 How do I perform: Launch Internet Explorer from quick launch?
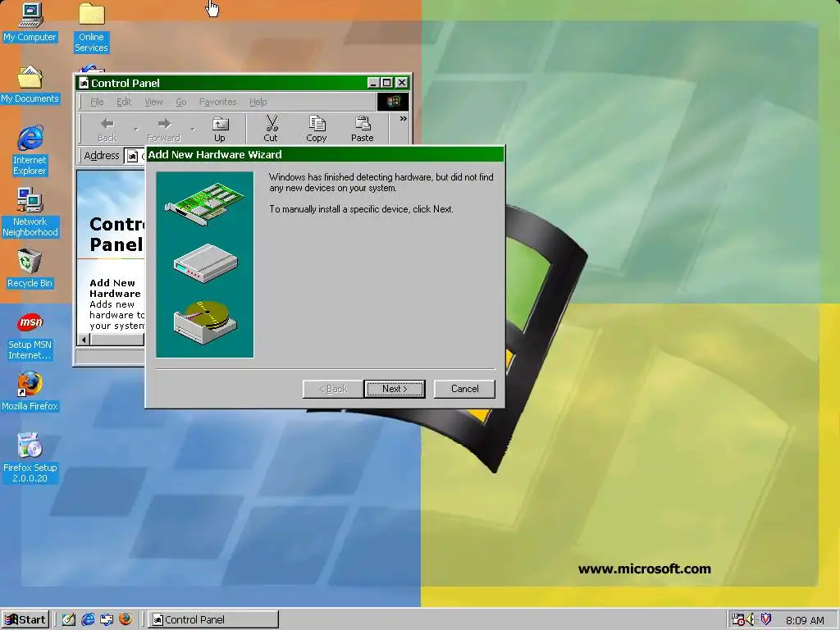(88, 620)
